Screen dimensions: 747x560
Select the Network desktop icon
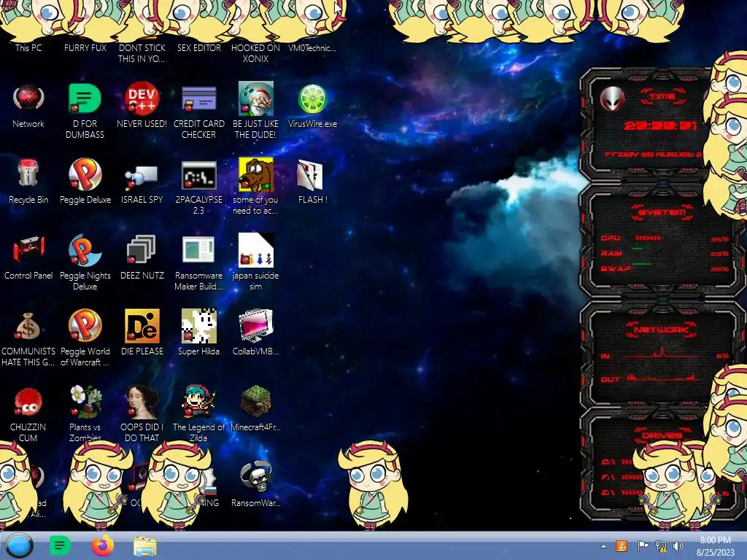coord(28,99)
